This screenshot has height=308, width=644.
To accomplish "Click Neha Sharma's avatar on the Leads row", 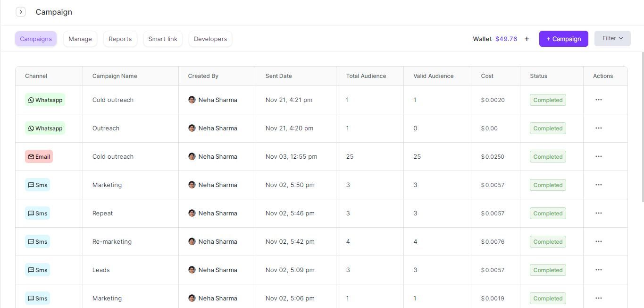I will 192,270.
